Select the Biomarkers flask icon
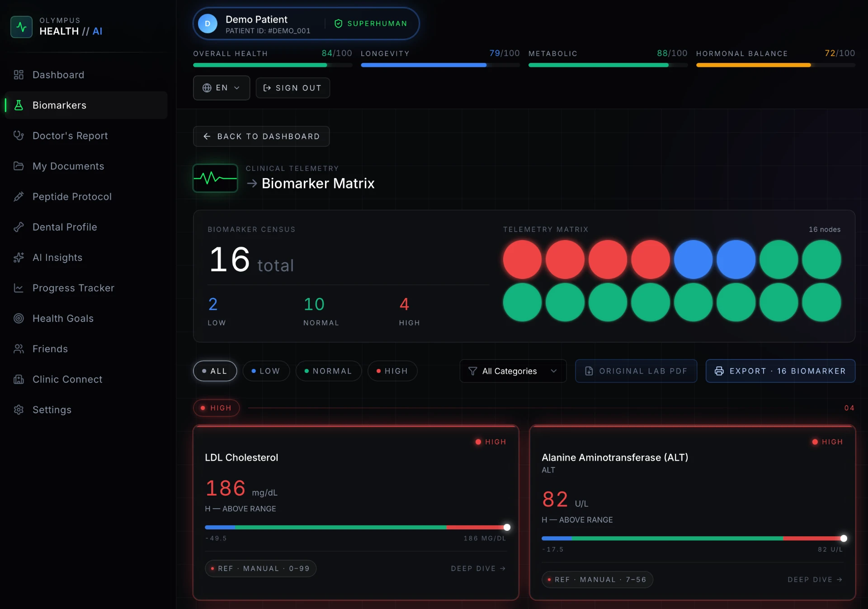Image resolution: width=868 pixels, height=609 pixels. pyautogui.click(x=19, y=105)
